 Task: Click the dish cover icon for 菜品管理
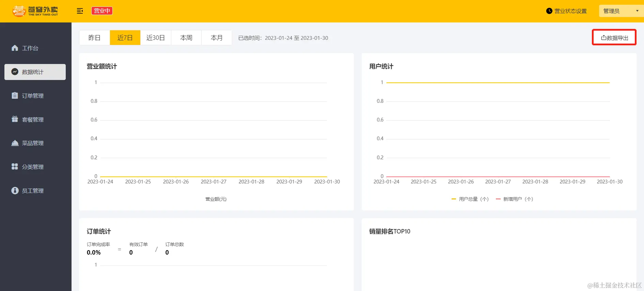pyautogui.click(x=15, y=143)
